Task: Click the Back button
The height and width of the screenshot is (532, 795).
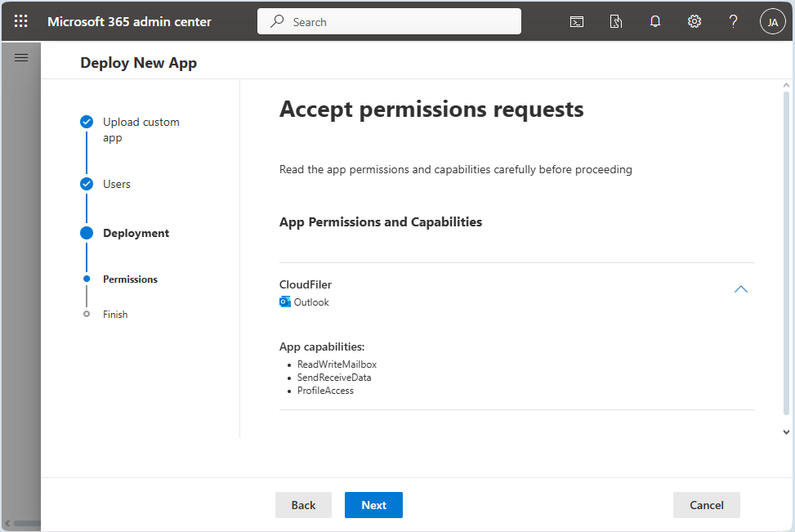Action: click(303, 505)
